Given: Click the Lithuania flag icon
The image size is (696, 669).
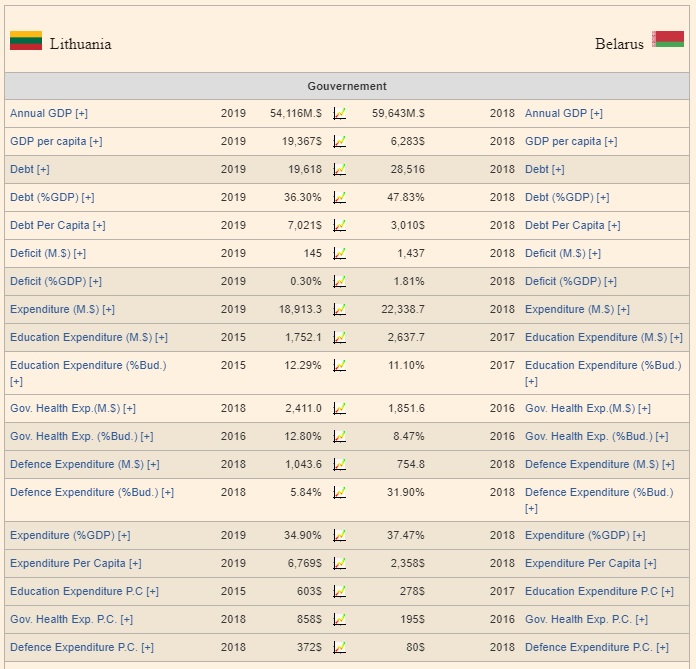Looking at the screenshot, I should (26, 40).
